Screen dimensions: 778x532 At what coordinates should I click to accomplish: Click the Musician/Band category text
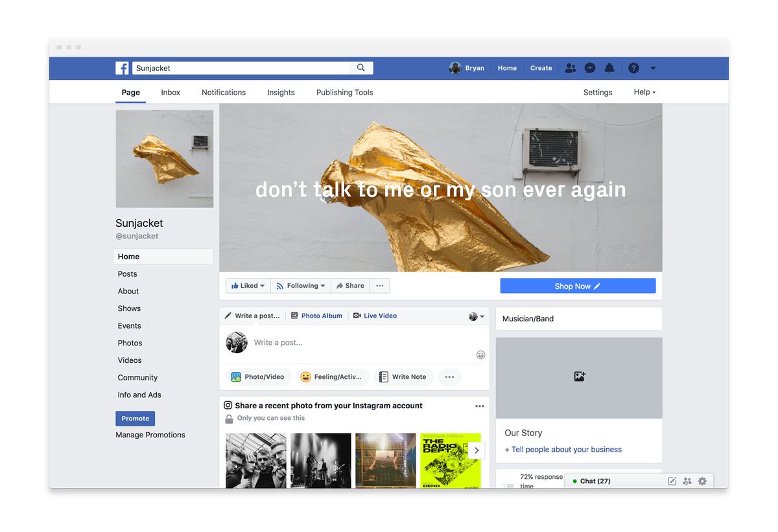tap(528, 319)
